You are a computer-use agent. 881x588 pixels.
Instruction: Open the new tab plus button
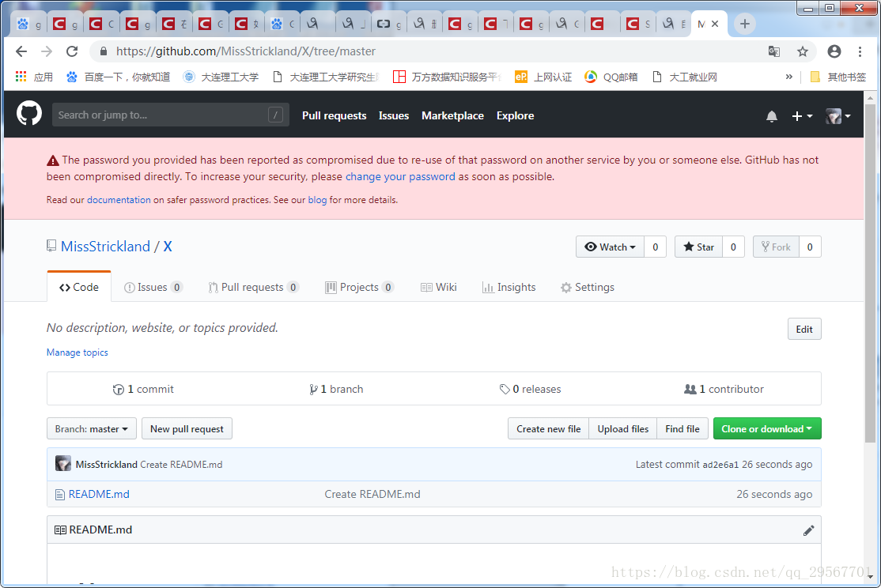[x=744, y=24]
